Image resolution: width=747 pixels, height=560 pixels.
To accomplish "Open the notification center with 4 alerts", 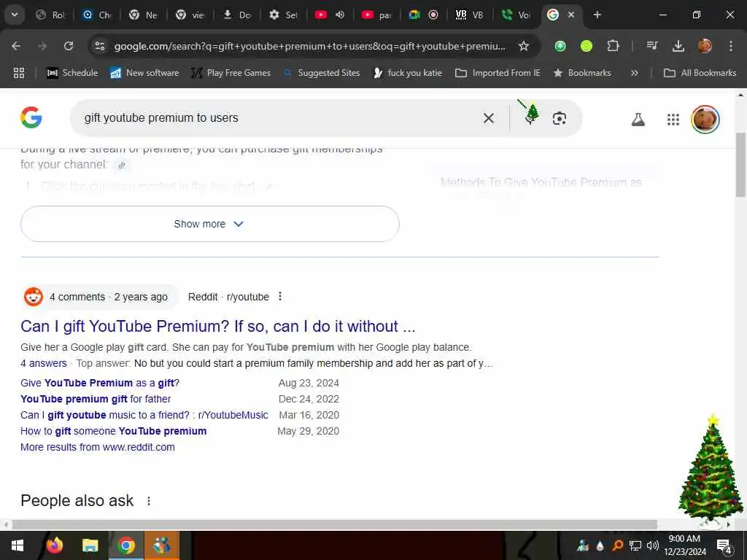I will tap(724, 545).
